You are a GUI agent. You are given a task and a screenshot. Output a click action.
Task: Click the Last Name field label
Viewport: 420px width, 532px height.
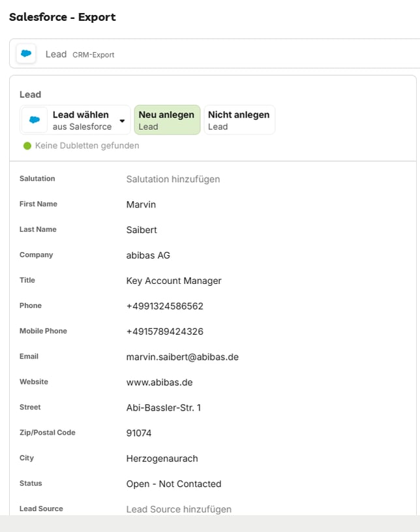(38, 229)
